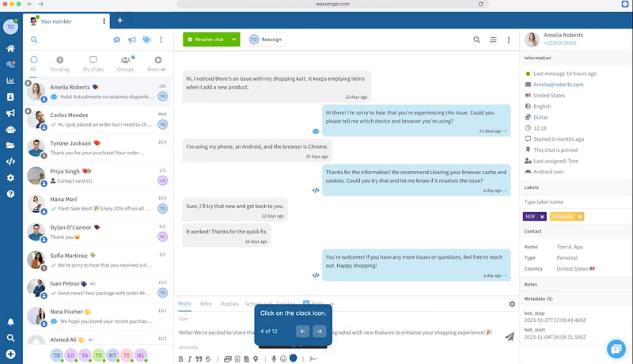633x364 pixels.
Task: Open the analytics bar chart icon in sidebar
Action: pos(10,80)
